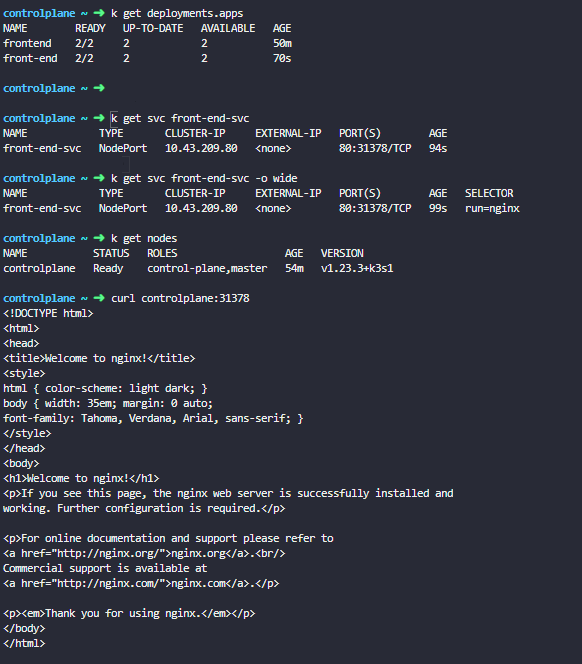This screenshot has height=664, width=582.
Task: Click the 'http://nginx.com/' href line
Action: [141, 584]
